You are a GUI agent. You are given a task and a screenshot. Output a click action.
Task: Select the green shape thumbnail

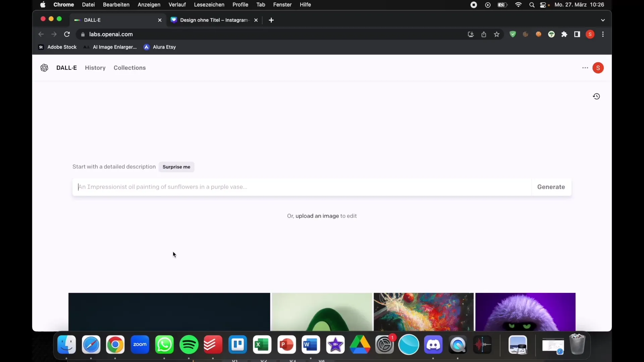(x=322, y=311)
